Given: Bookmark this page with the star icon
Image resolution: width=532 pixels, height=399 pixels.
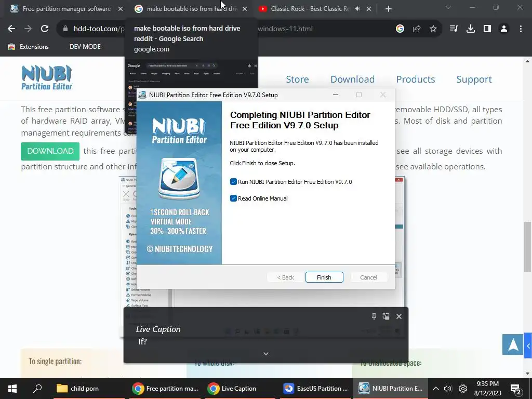Looking at the screenshot, I should pyautogui.click(x=433, y=29).
